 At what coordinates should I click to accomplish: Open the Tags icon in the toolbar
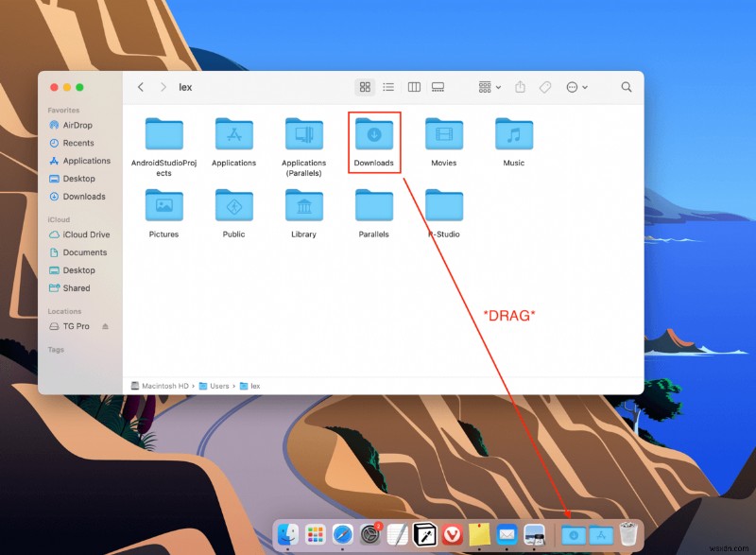point(545,86)
